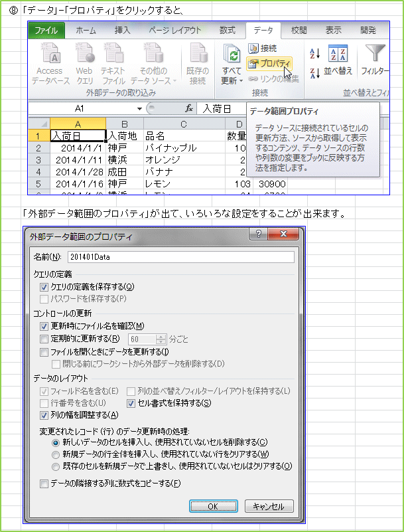Image resolution: width=404 pixels, height=532 pixels.
Task: Select column B header
Action: point(125,124)
